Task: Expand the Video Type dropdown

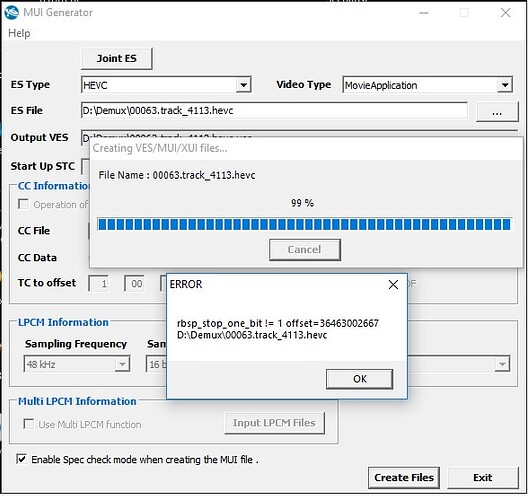Action: tap(505, 85)
